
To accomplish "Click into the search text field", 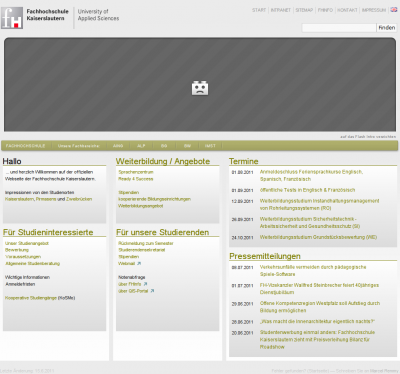I will tap(339, 28).
